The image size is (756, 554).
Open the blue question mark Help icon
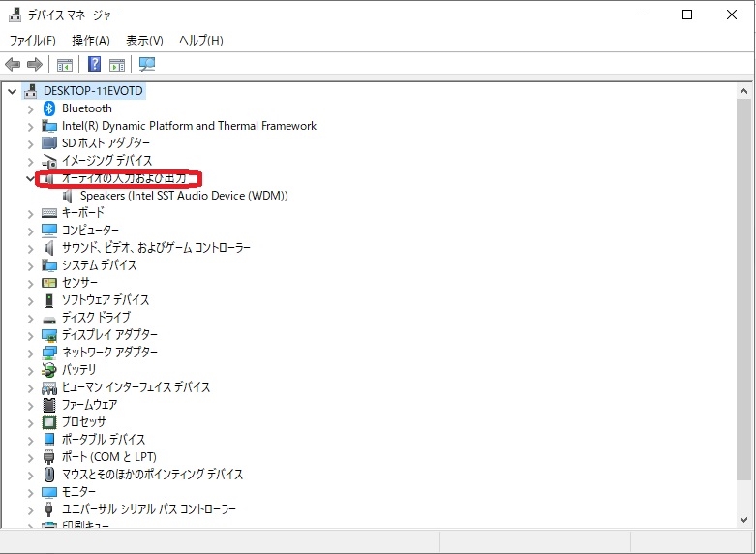95,64
